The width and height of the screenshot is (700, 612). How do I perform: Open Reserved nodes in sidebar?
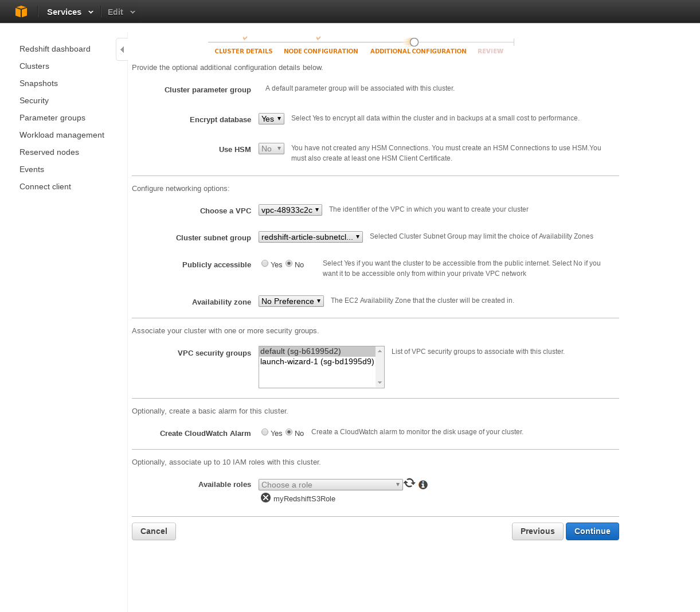49,152
